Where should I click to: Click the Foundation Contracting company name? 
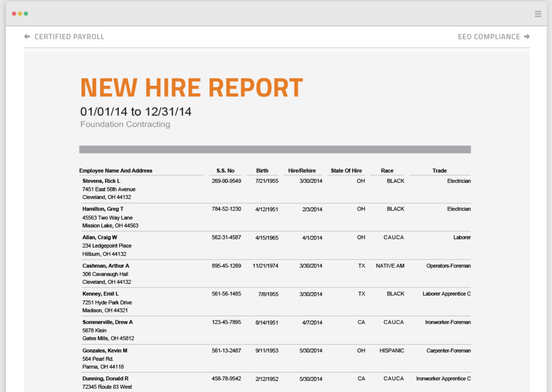(125, 124)
